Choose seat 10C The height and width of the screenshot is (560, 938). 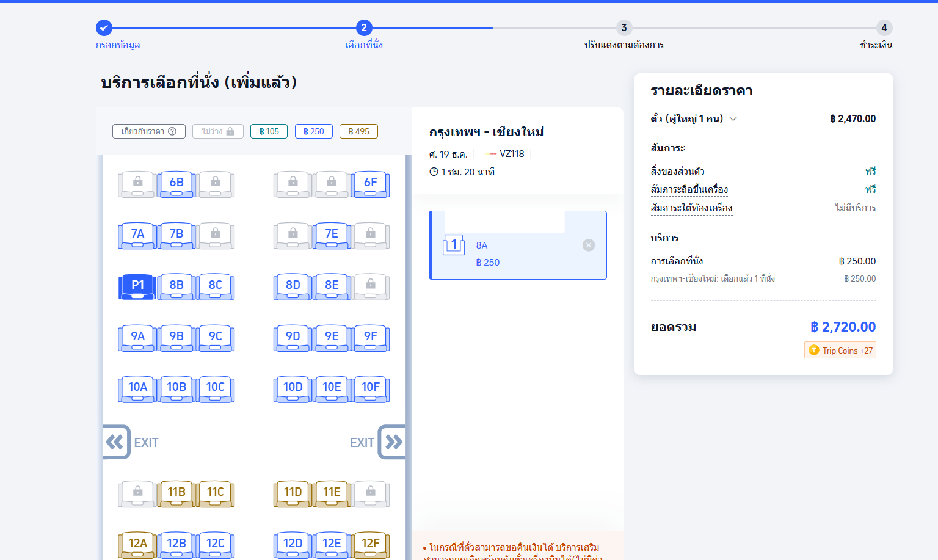pyautogui.click(x=215, y=388)
